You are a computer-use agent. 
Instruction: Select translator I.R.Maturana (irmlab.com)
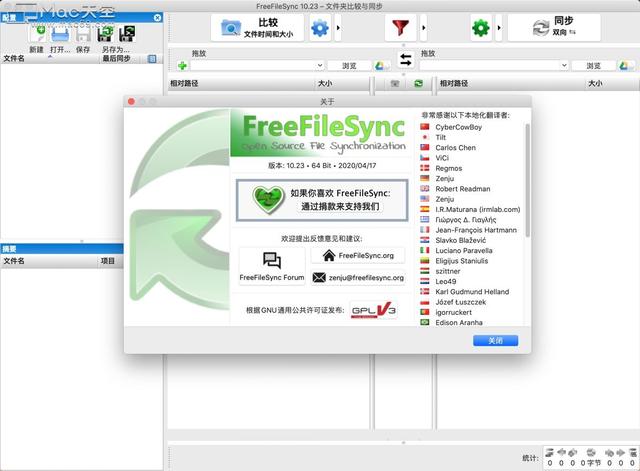click(478, 209)
